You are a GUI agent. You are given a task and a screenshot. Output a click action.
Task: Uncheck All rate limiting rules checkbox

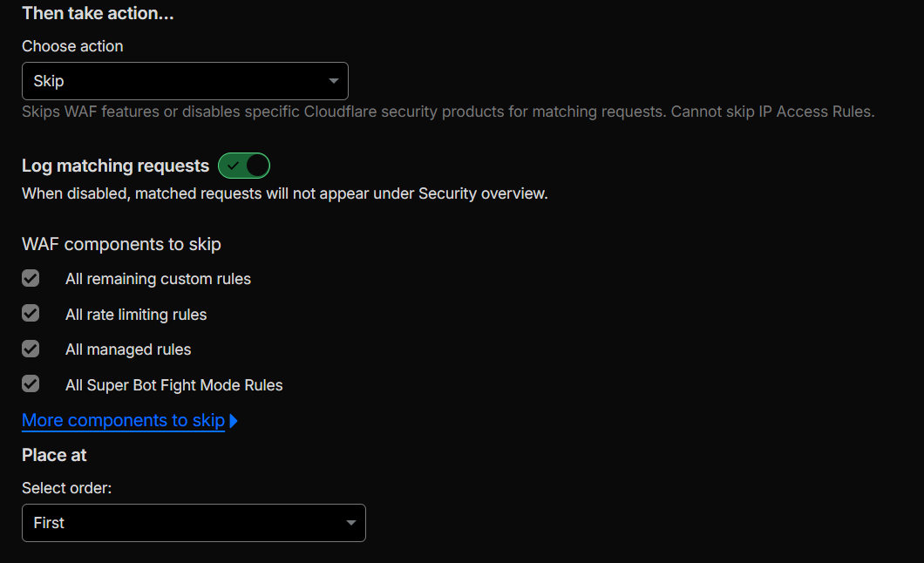pos(31,314)
